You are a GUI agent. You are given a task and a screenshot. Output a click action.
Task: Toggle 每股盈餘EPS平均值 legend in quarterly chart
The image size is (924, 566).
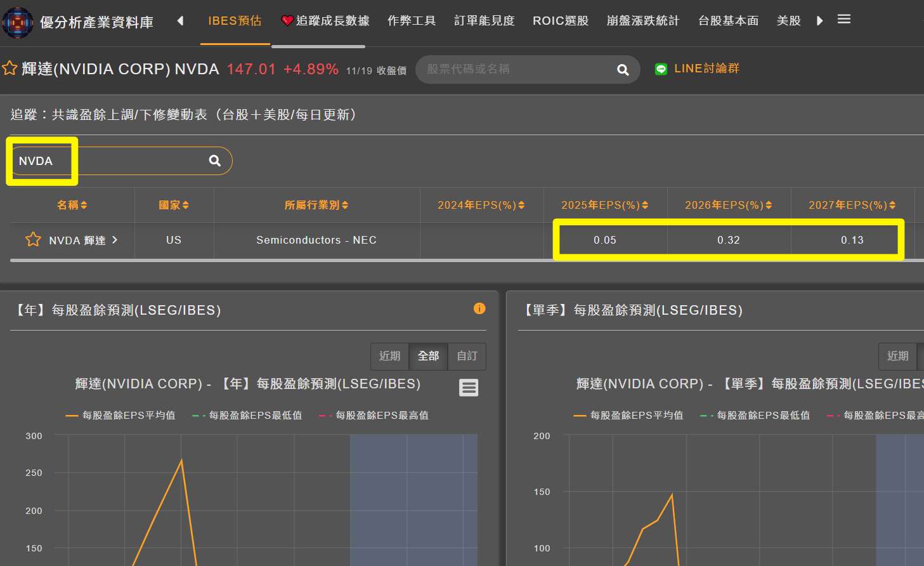click(x=628, y=415)
